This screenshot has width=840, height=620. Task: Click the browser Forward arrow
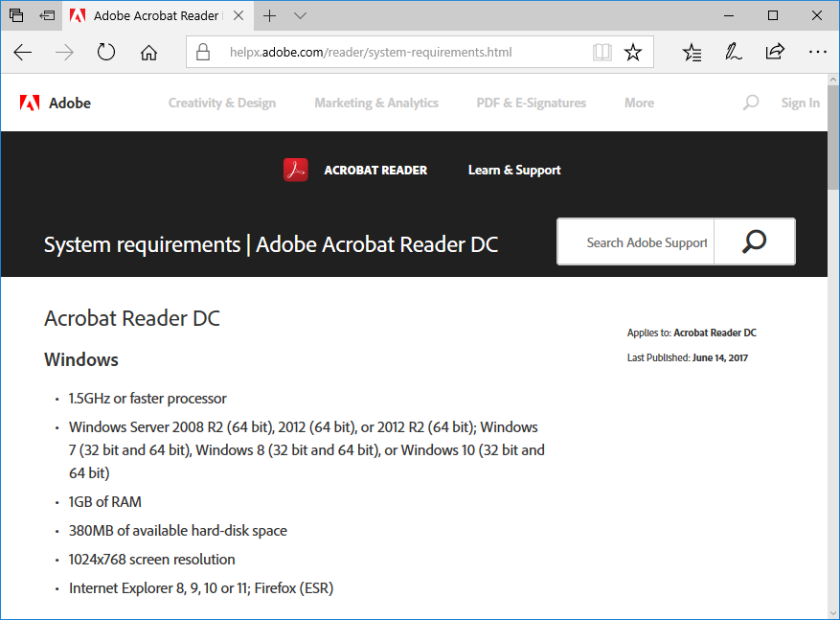pos(64,52)
